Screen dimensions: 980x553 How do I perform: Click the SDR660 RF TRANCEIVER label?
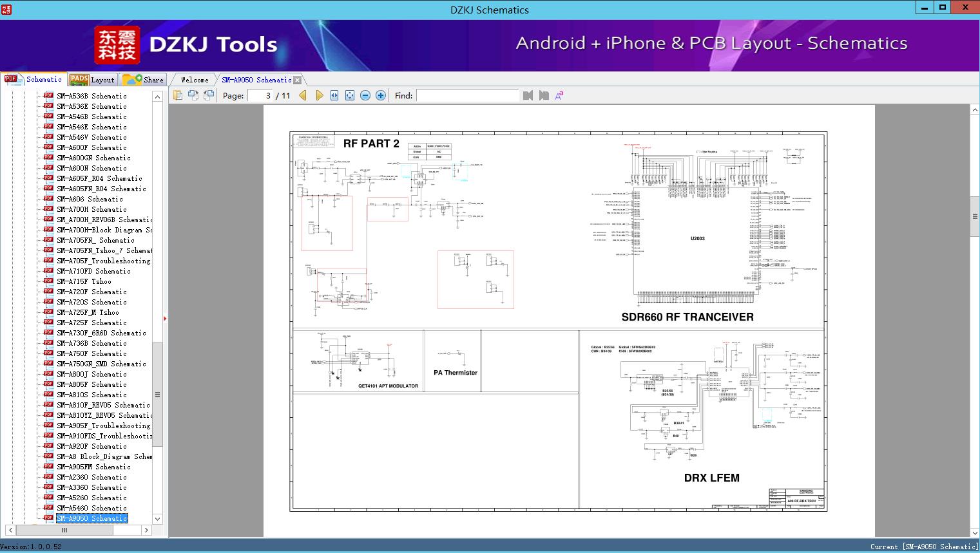687,317
